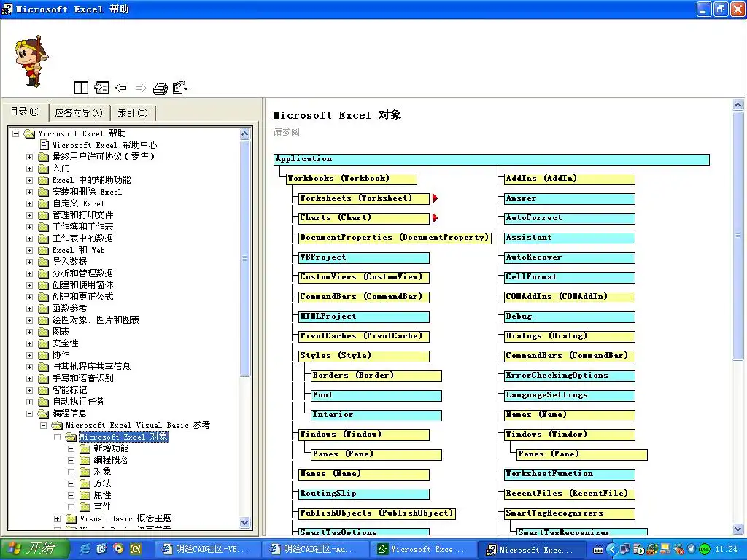Screen dimensions: 747x560
Task: Click topic pane vertical scrollbar thumb
Action: (x=738, y=236)
